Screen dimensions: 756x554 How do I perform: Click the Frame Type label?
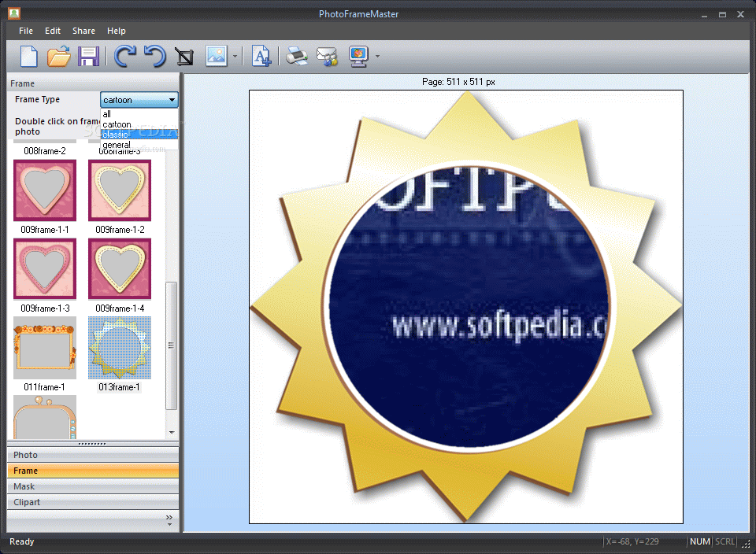point(38,99)
